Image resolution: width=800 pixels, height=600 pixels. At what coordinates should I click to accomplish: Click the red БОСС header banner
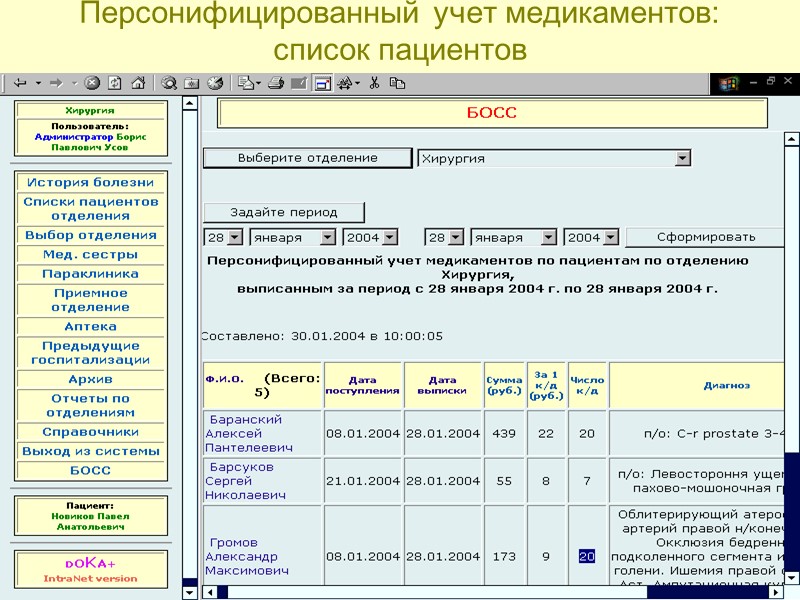point(492,113)
